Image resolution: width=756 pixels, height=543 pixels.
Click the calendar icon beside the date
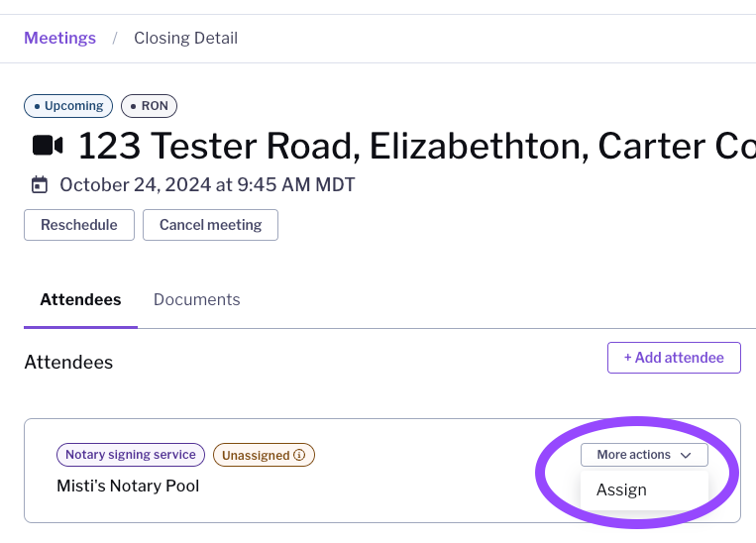[x=40, y=184]
